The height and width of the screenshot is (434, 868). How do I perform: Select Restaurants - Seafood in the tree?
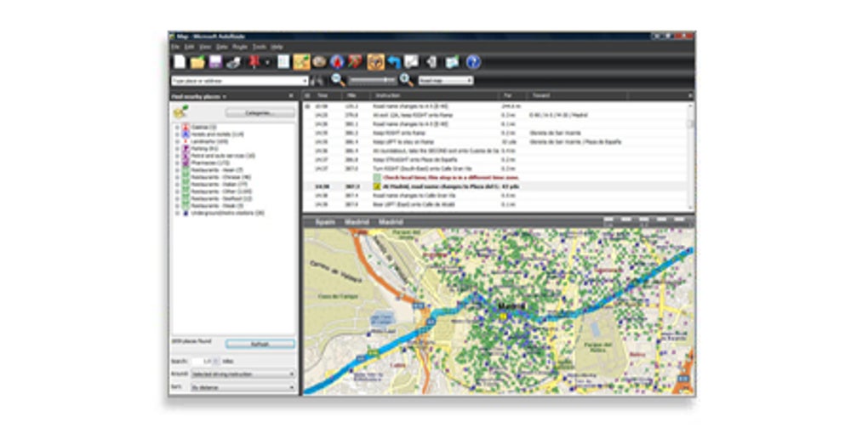[221, 198]
